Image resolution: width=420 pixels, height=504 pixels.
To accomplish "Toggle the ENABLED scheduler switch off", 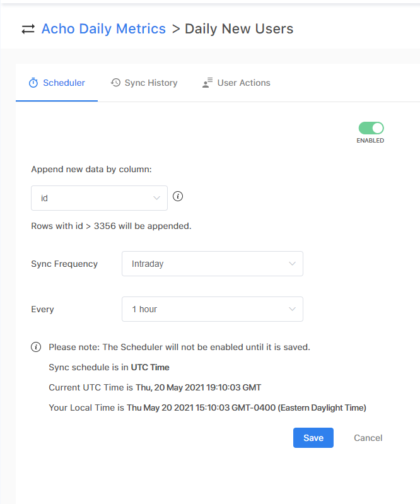I will pyautogui.click(x=371, y=128).
